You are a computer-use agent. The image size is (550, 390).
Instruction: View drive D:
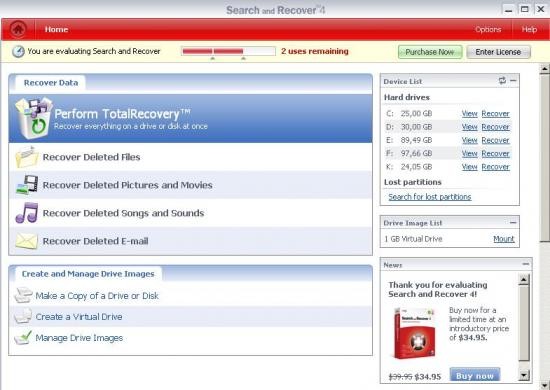pos(469,127)
